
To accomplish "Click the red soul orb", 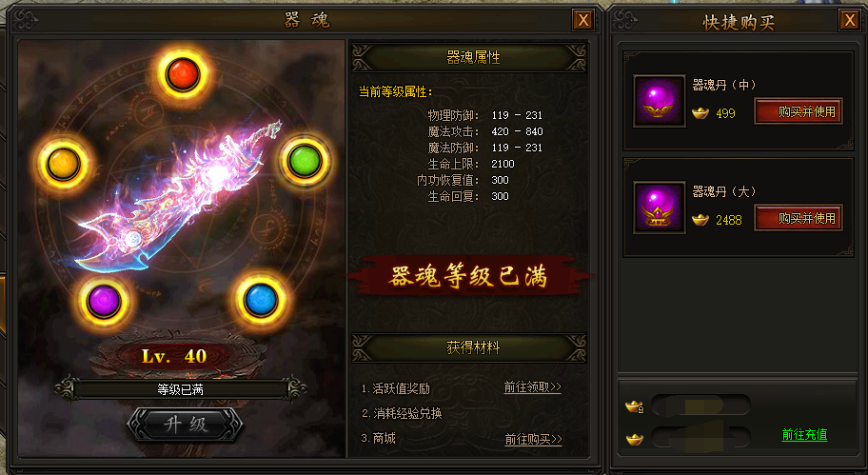I will 183,75.
